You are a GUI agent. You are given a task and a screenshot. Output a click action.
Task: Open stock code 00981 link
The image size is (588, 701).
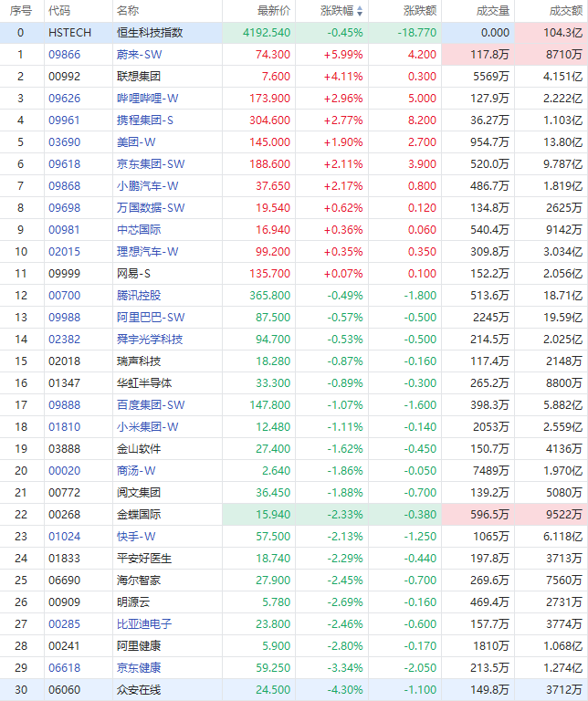click(65, 230)
